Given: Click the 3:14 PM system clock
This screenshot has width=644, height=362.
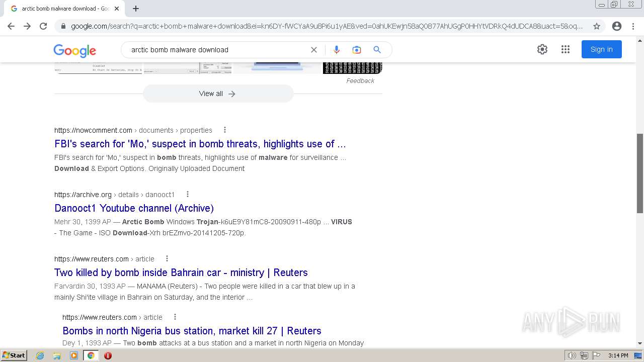Looking at the screenshot, I should click(618, 355).
